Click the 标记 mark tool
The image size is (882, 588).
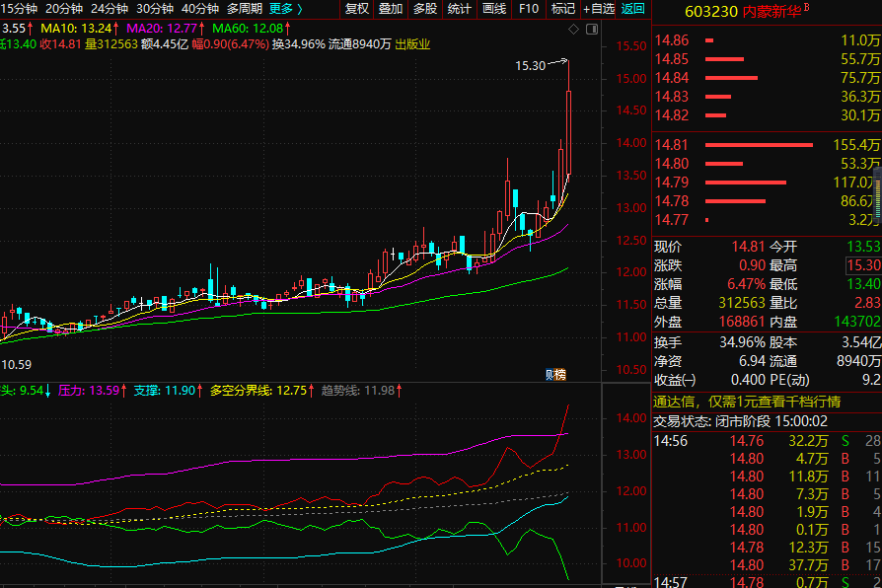pyautogui.click(x=562, y=9)
